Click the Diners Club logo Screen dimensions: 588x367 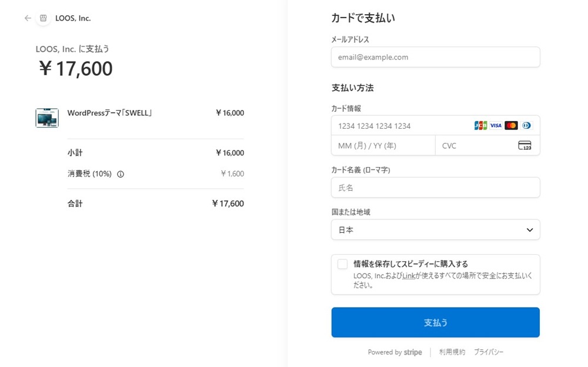pos(526,125)
